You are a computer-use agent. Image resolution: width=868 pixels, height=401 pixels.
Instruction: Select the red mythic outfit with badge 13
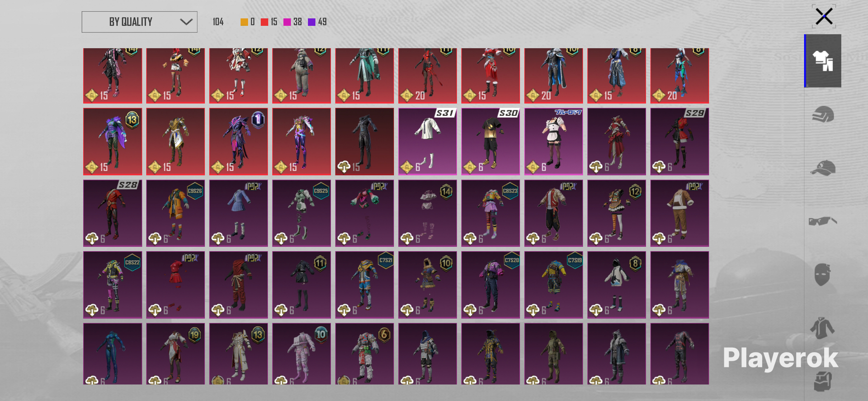click(113, 141)
